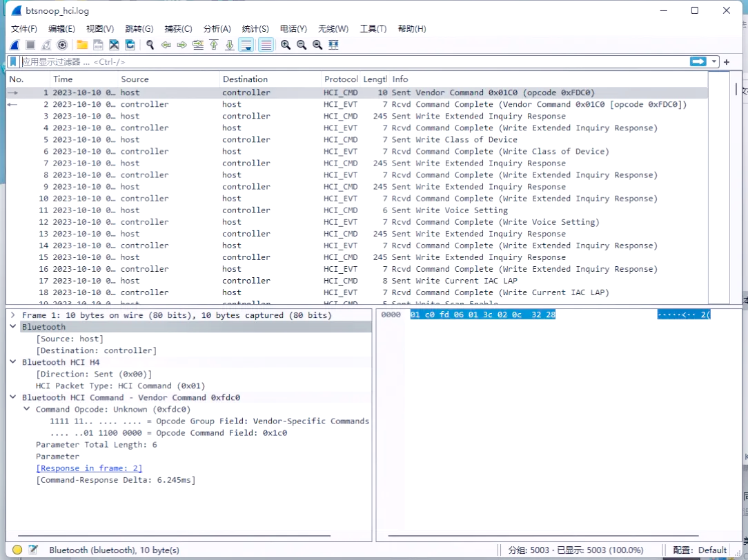
Task: Select packet 17 Write Current IAC LAP
Action: coord(357,281)
